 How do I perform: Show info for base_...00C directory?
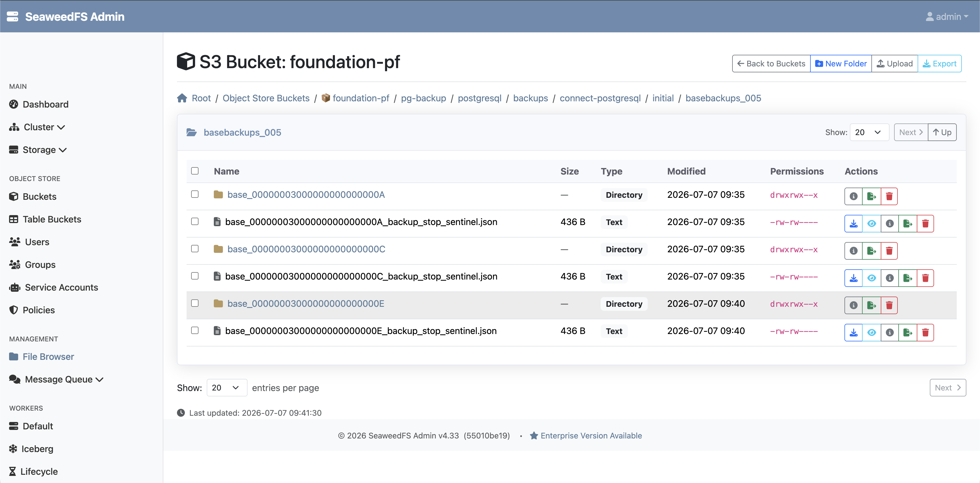click(x=853, y=251)
